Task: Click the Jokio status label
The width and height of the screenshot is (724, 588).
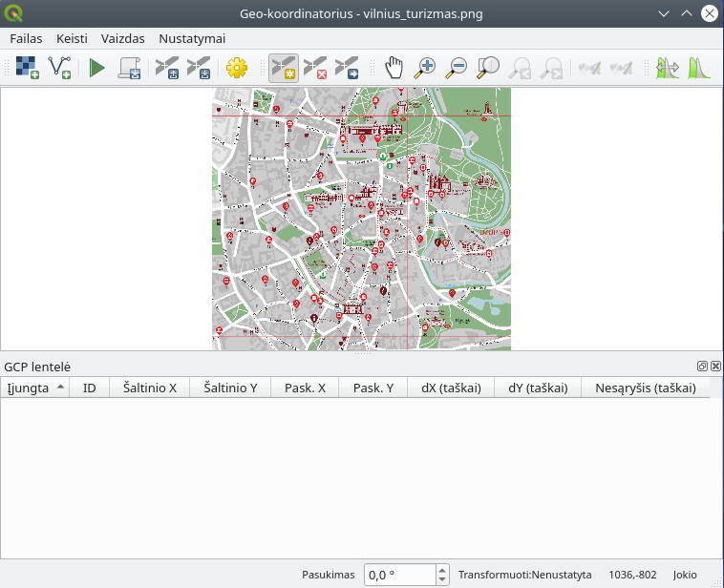Action: [685, 575]
